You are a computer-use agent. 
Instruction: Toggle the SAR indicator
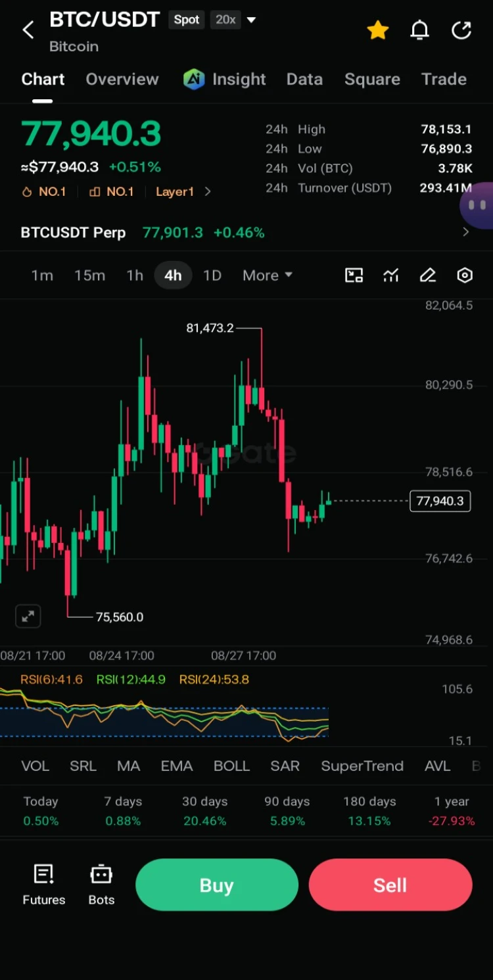coord(285,766)
